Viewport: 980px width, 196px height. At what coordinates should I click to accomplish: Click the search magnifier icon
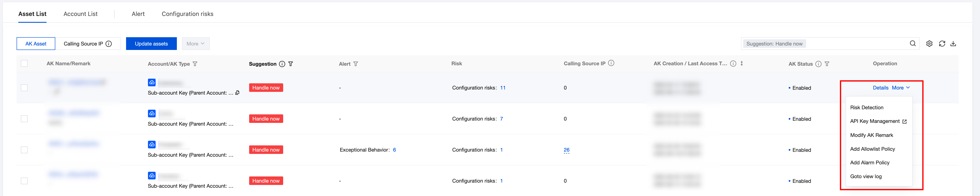[x=913, y=43]
